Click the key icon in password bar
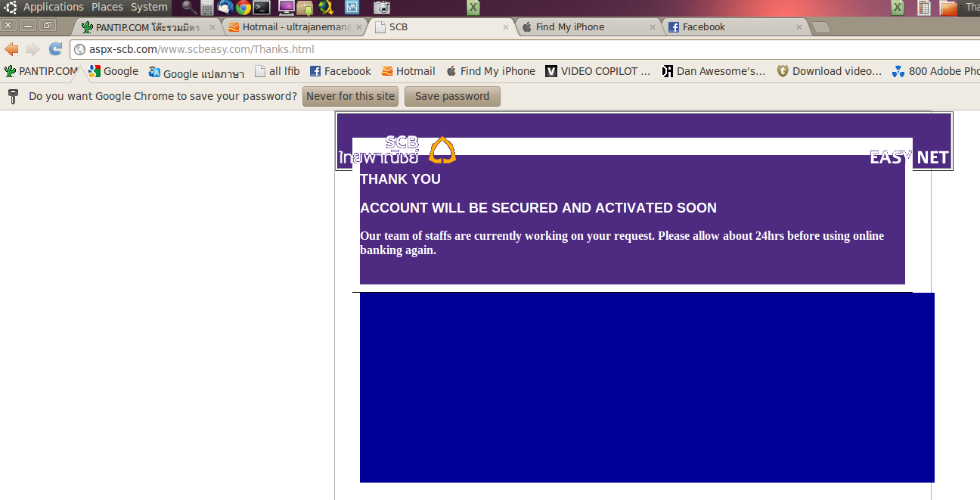980x500 pixels. coord(13,97)
